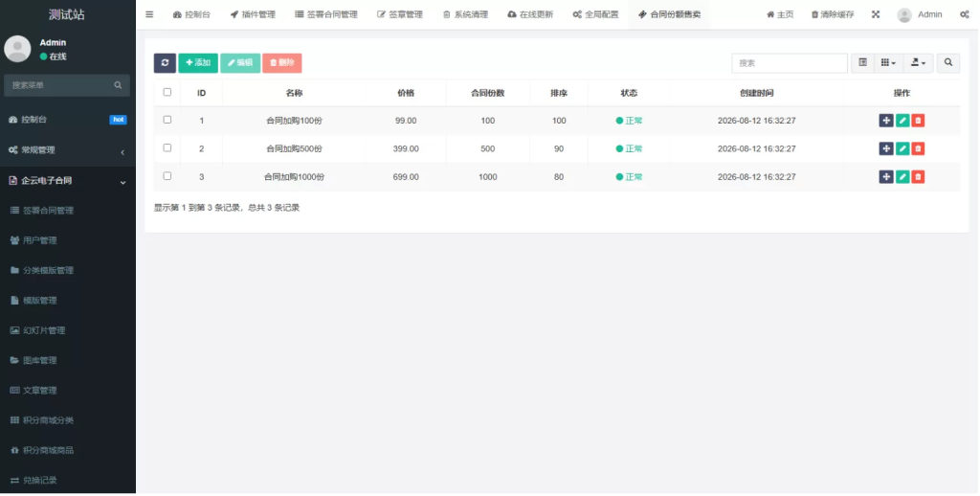Open the export data dropdown

coord(918,62)
